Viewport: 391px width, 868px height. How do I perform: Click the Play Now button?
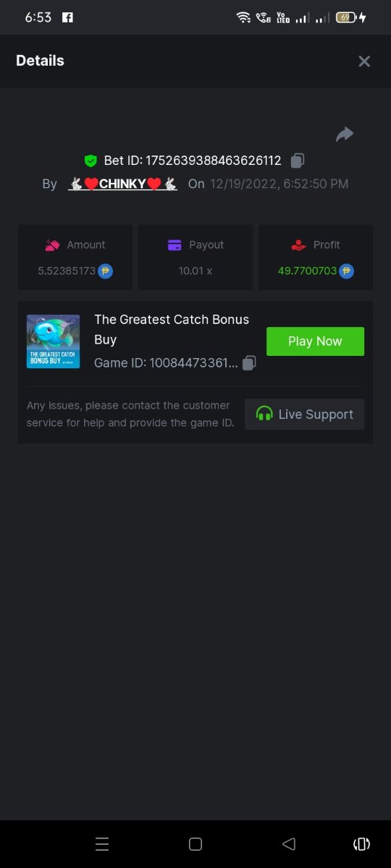click(315, 341)
